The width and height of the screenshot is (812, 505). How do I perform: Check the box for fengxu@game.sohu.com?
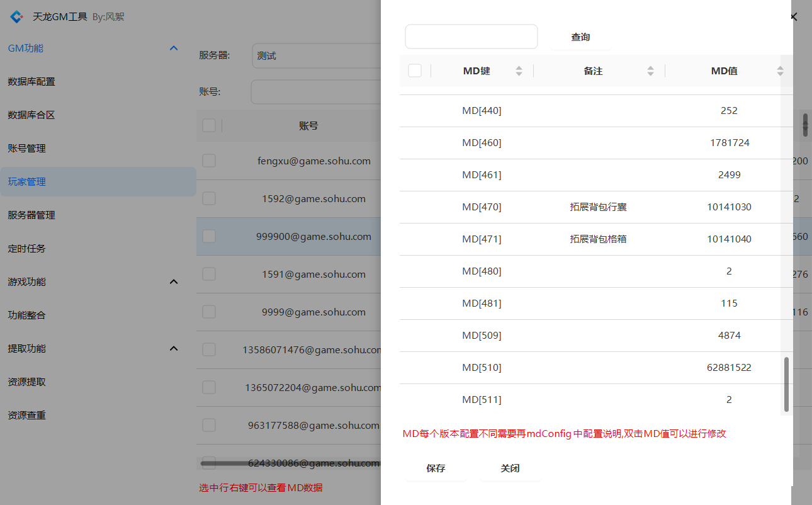tap(209, 161)
